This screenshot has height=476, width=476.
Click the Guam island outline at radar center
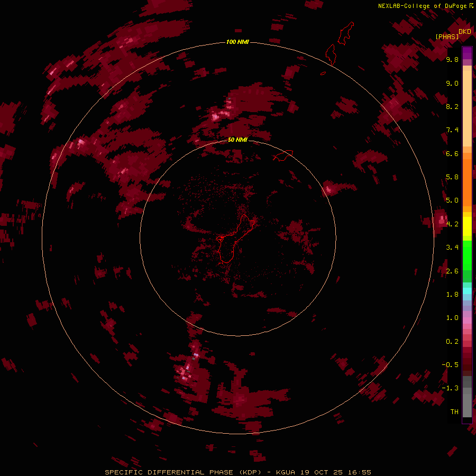(235, 239)
